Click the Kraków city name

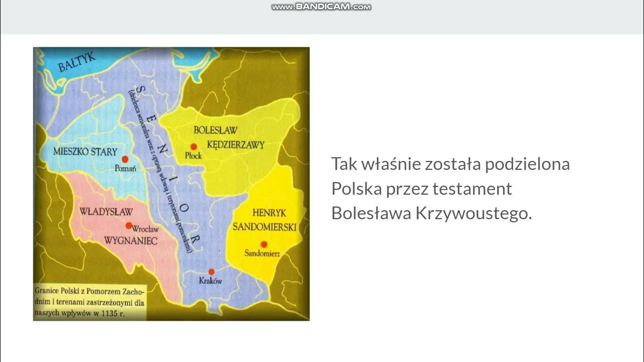211,281
